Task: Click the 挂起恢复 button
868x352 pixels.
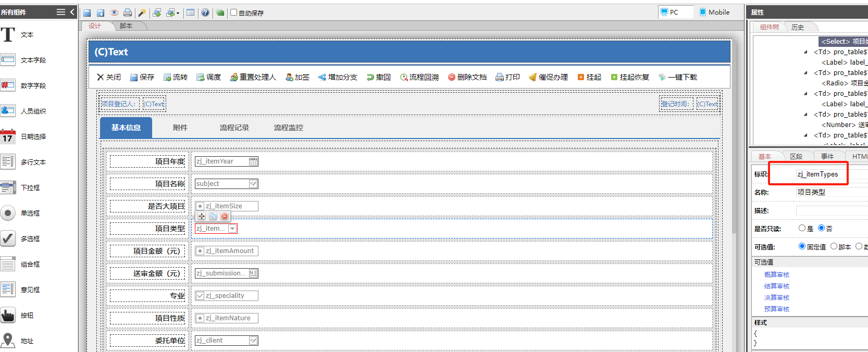Action: [x=630, y=77]
